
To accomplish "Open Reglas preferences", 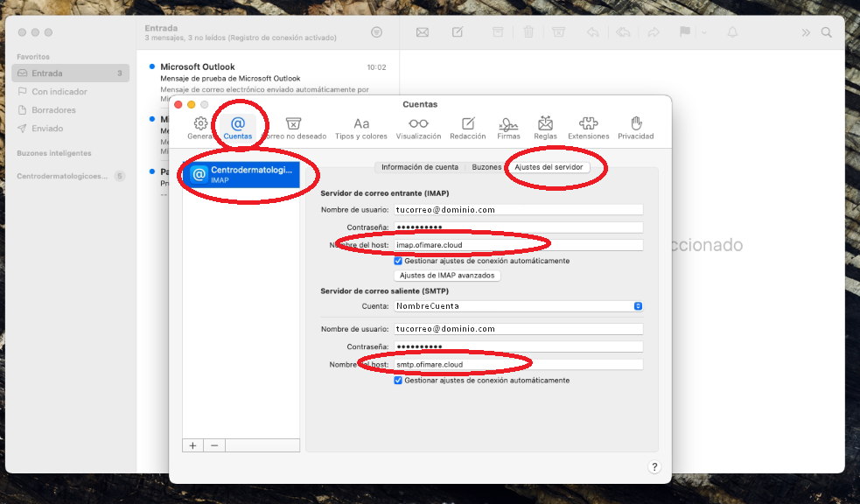I will (x=545, y=128).
